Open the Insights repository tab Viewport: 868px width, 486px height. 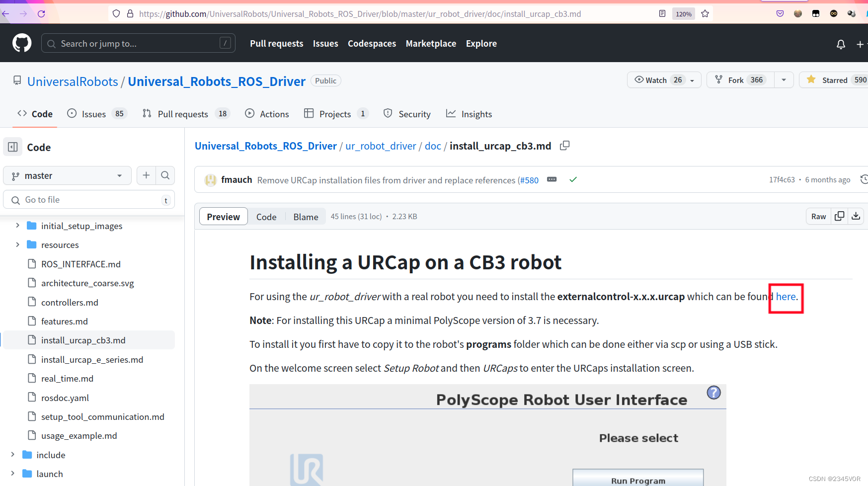pyautogui.click(x=469, y=114)
